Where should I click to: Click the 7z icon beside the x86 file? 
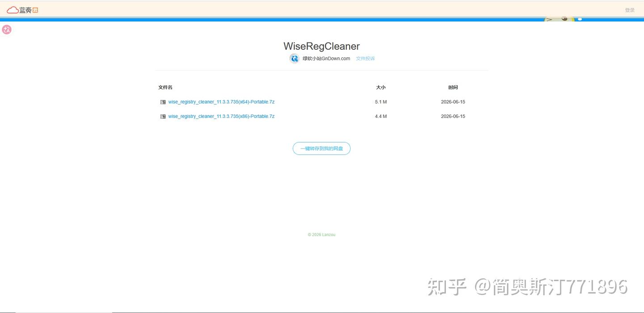coord(163,116)
